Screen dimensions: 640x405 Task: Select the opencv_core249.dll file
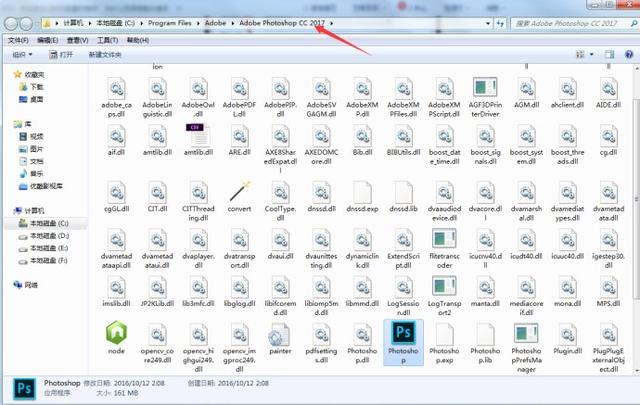(158, 343)
